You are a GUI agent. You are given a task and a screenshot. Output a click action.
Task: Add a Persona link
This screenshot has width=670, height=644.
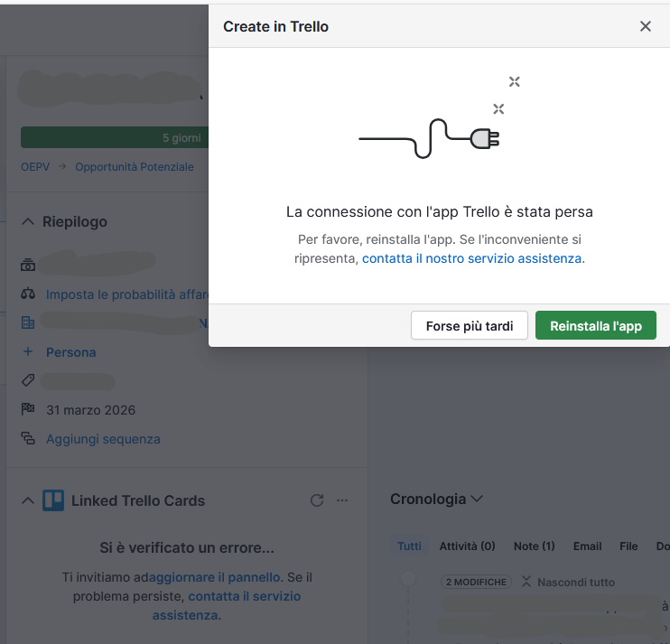(x=71, y=352)
